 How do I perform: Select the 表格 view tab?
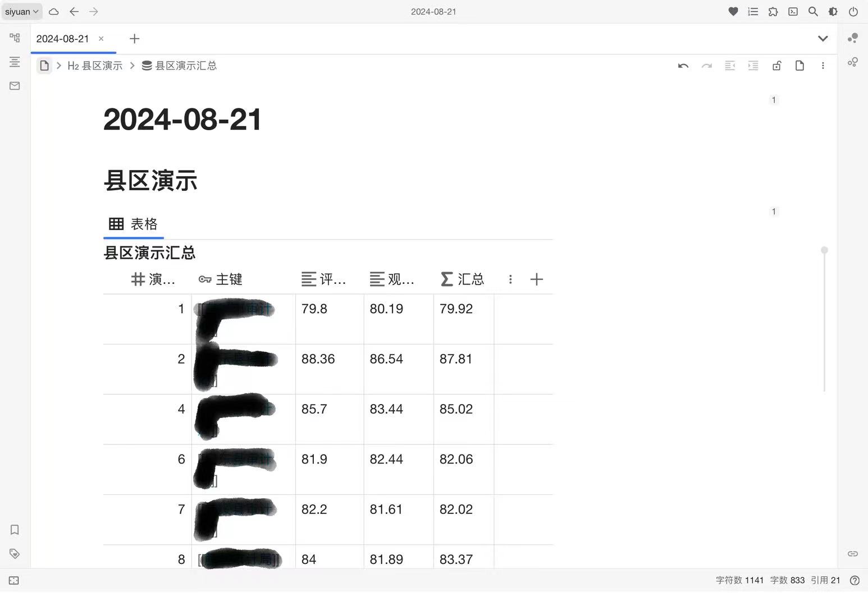pyautogui.click(x=133, y=224)
